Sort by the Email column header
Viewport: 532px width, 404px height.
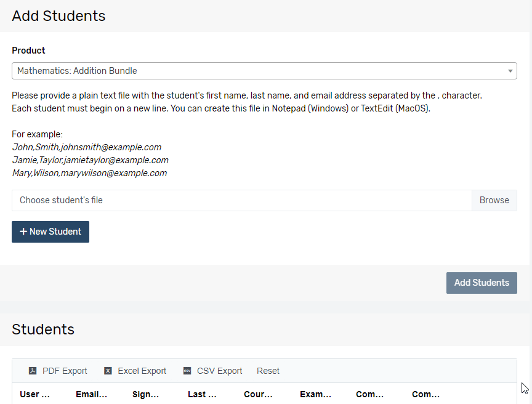point(91,394)
